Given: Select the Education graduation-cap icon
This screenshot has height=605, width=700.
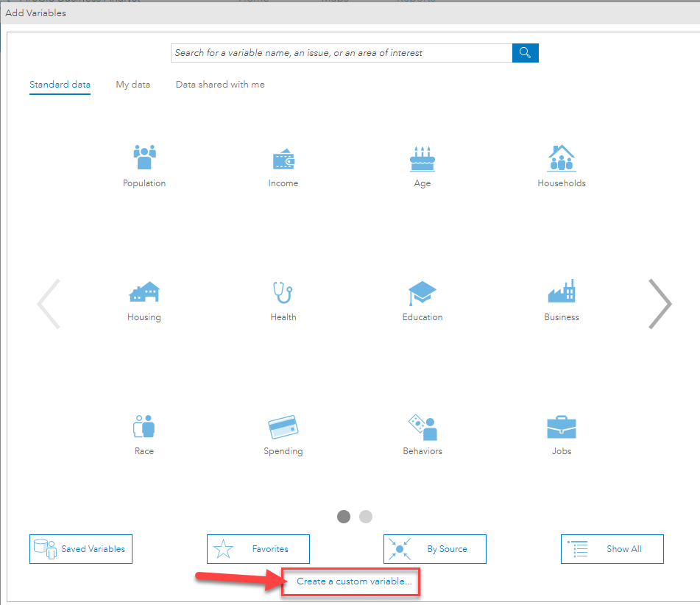Looking at the screenshot, I should click(422, 292).
